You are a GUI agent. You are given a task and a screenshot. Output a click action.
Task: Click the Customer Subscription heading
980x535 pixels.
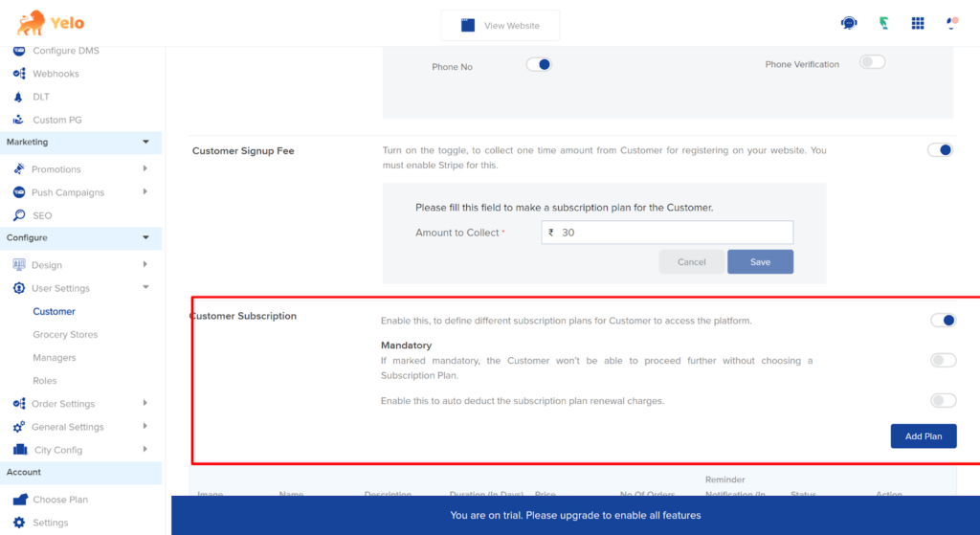point(243,316)
